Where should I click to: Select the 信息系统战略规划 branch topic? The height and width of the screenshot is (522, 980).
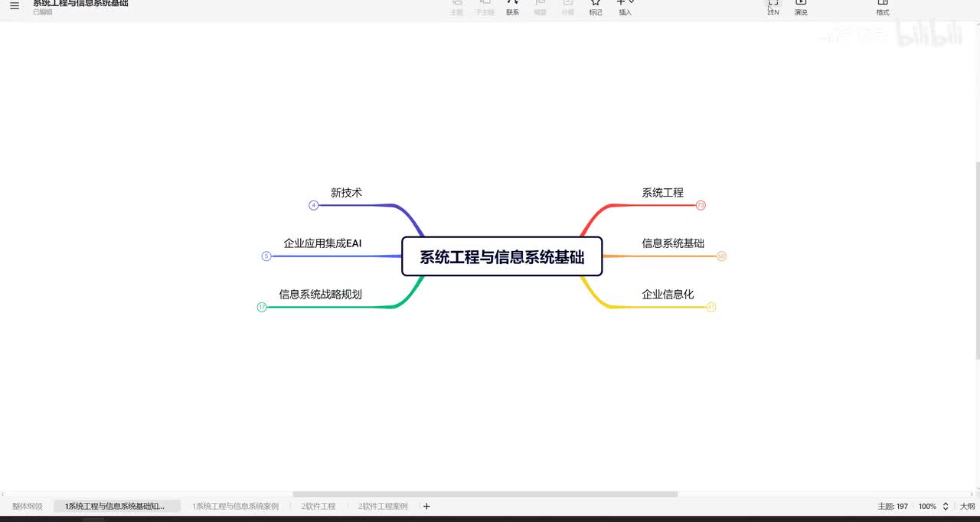point(320,294)
